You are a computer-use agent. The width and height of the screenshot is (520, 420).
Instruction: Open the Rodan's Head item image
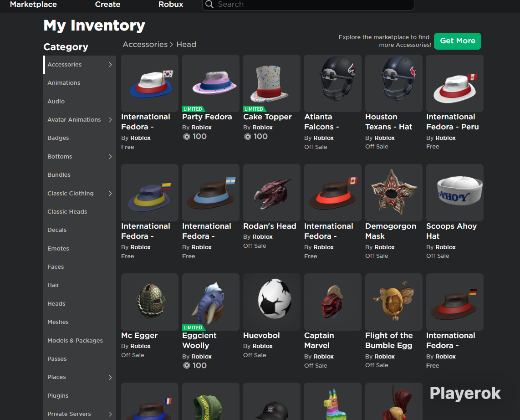coord(272,193)
